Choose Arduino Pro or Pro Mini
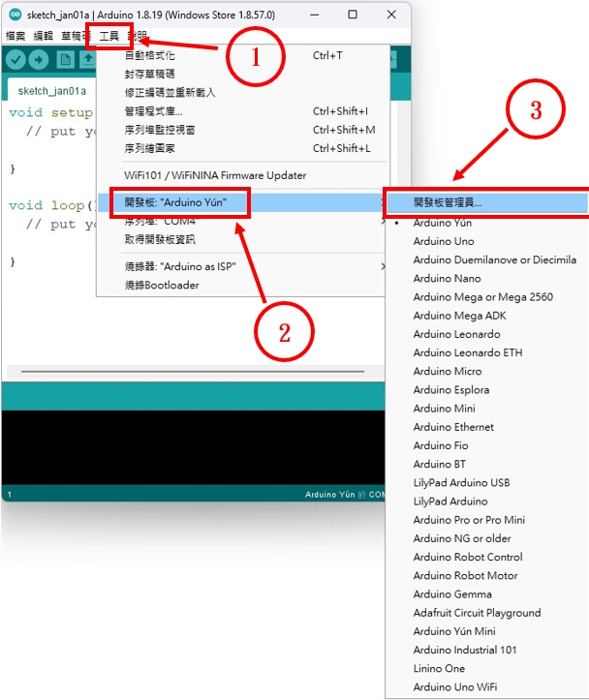 487,520
